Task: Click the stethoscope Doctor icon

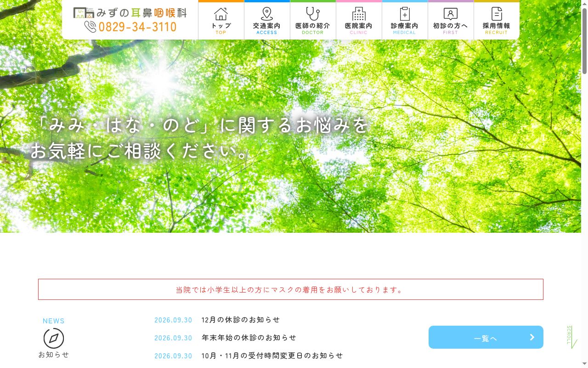Action: pos(313,14)
